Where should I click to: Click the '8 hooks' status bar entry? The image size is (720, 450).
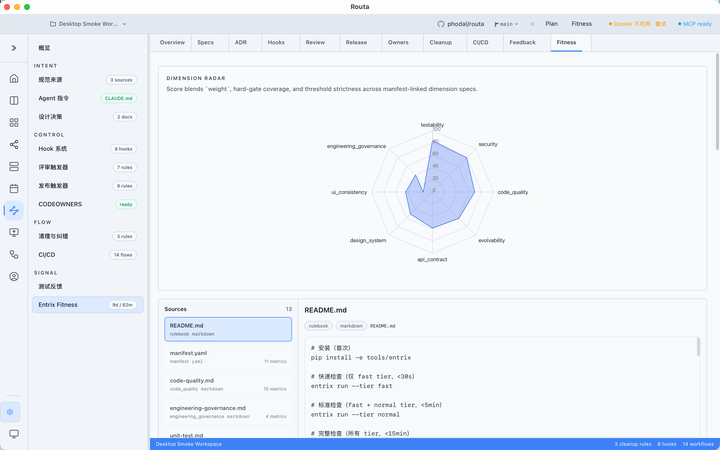(x=667, y=444)
